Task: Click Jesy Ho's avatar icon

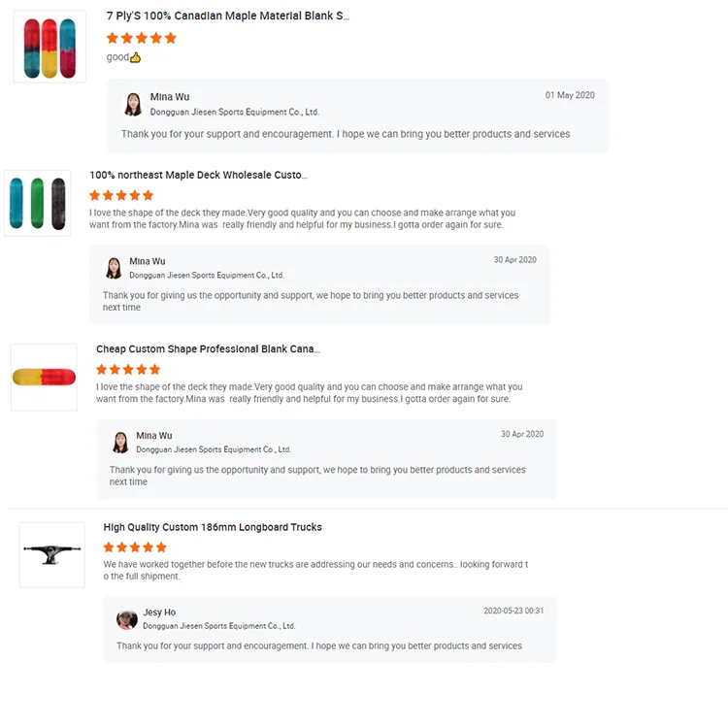Action: [x=126, y=619]
